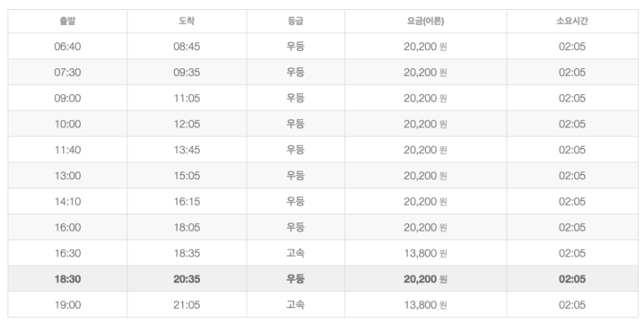Click the 출발 column header
The height and width of the screenshot is (323, 644).
pos(67,21)
